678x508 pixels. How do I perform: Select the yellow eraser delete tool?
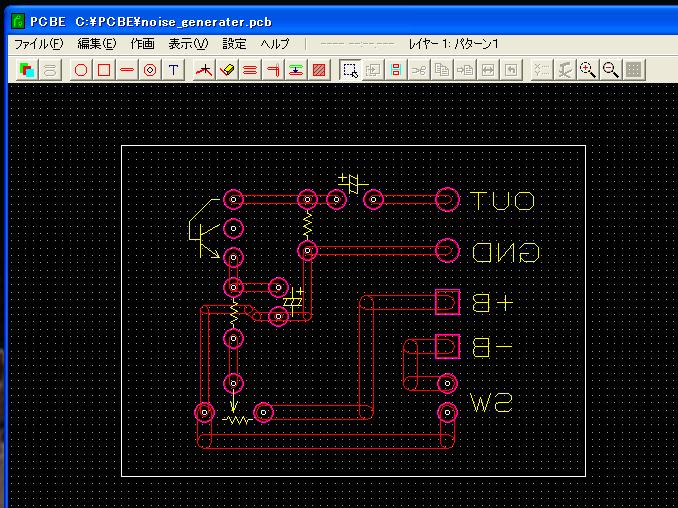[x=227, y=70]
